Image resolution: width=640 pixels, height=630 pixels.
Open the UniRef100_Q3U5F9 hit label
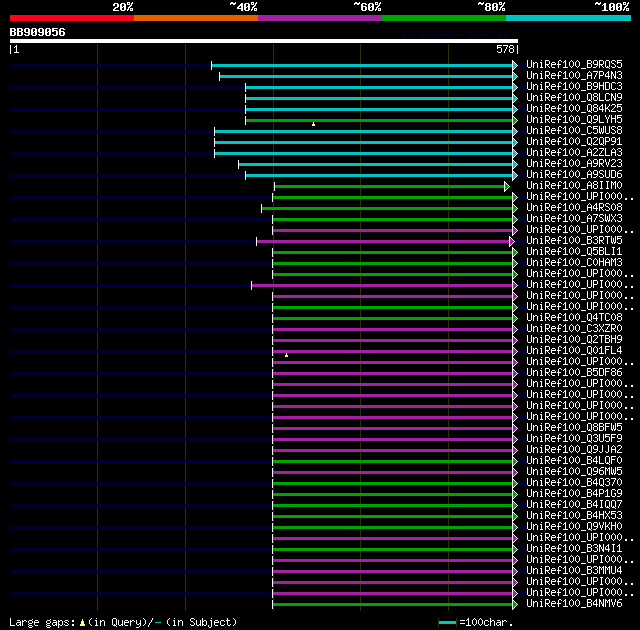click(x=574, y=439)
